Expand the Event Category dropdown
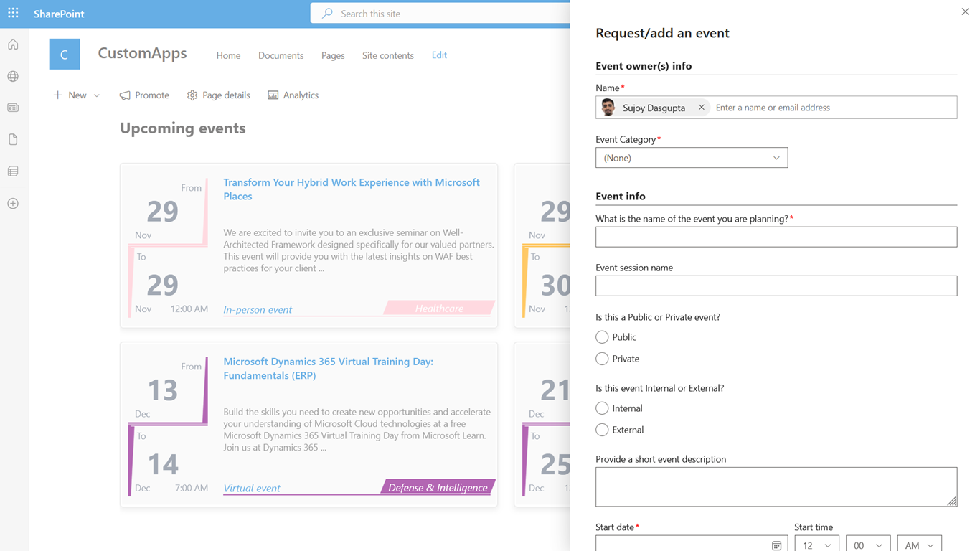The image size is (980, 551). pos(692,158)
